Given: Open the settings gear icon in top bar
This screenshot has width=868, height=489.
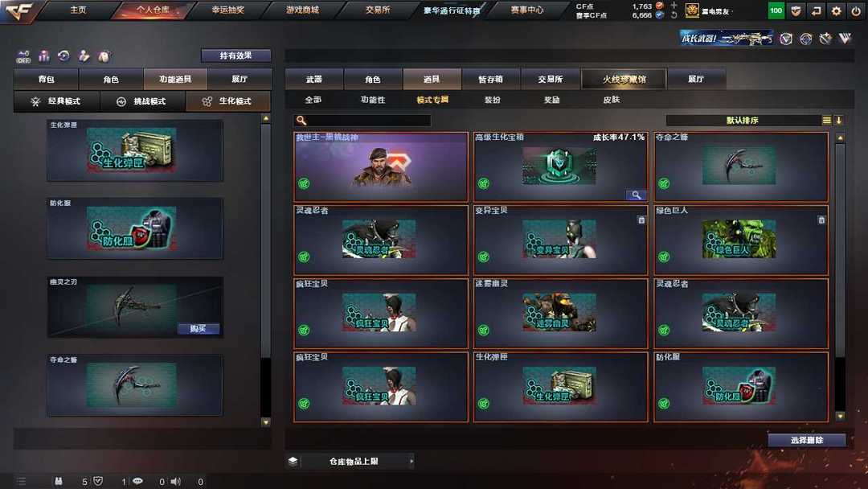Looking at the screenshot, I should (836, 10).
